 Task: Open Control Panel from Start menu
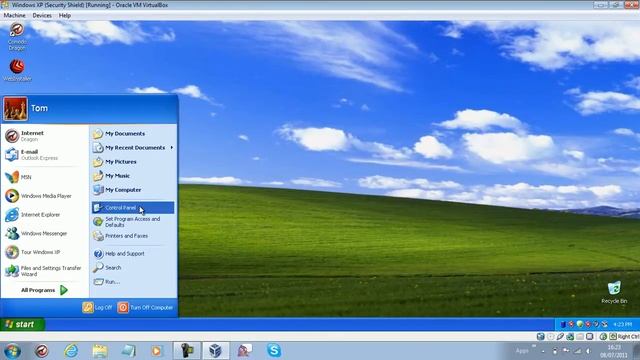pos(133,208)
